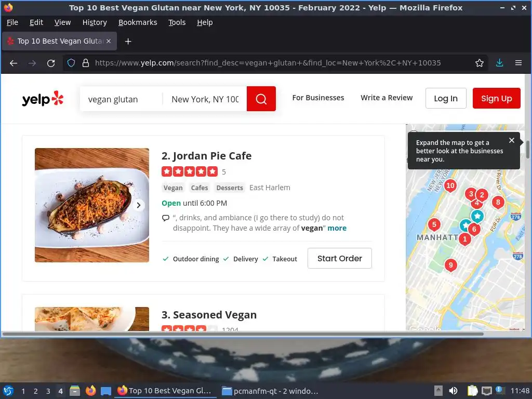Open the Seasoned Vegan listing title

click(215, 315)
